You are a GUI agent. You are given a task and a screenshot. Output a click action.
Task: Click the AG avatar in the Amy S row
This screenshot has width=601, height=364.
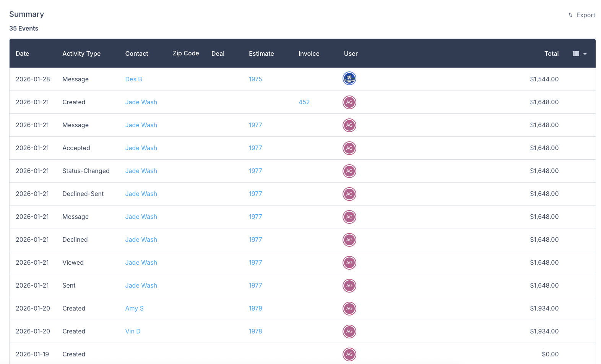click(x=349, y=309)
